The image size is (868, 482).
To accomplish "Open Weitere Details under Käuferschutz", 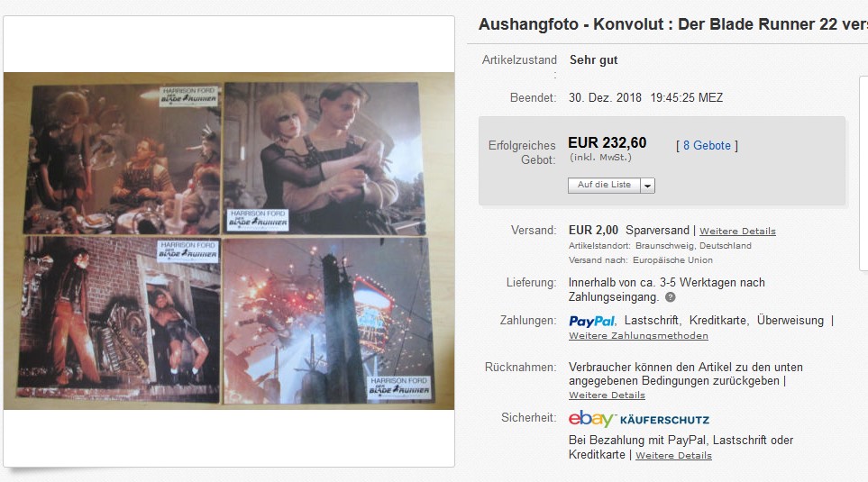I will pyautogui.click(x=673, y=456).
